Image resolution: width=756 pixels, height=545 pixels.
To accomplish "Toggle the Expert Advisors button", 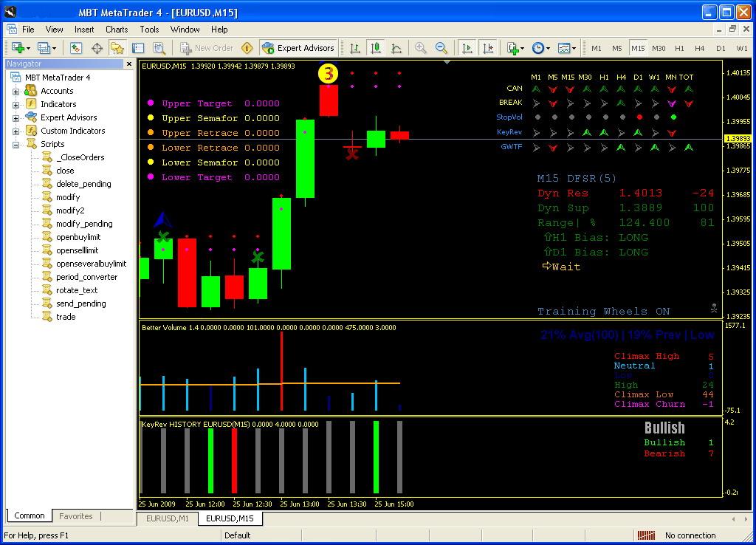I will (x=298, y=48).
